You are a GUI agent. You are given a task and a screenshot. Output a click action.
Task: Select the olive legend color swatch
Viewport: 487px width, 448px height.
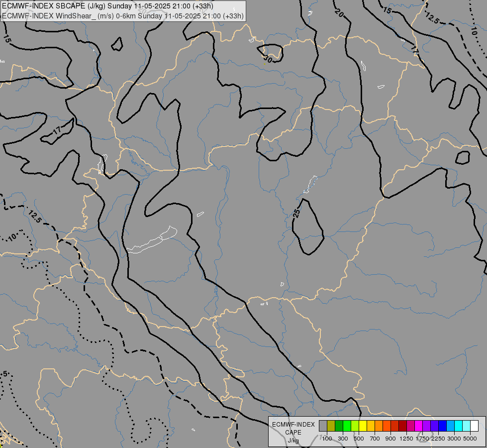331,426
